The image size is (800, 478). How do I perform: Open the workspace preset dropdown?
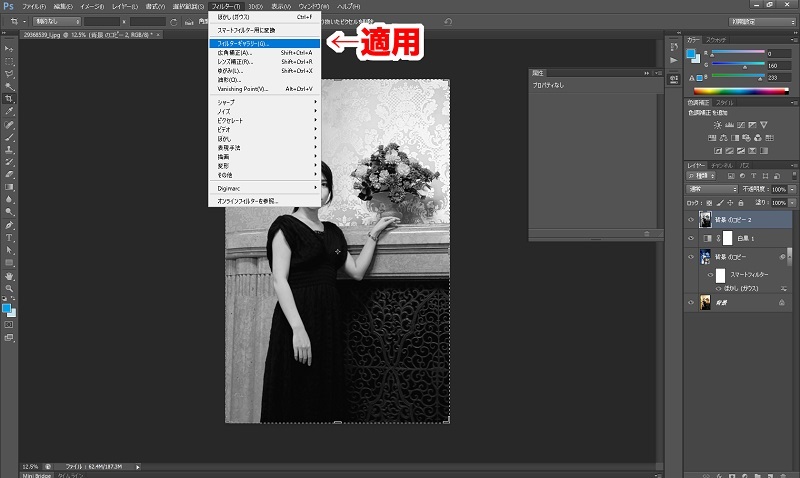(x=761, y=22)
